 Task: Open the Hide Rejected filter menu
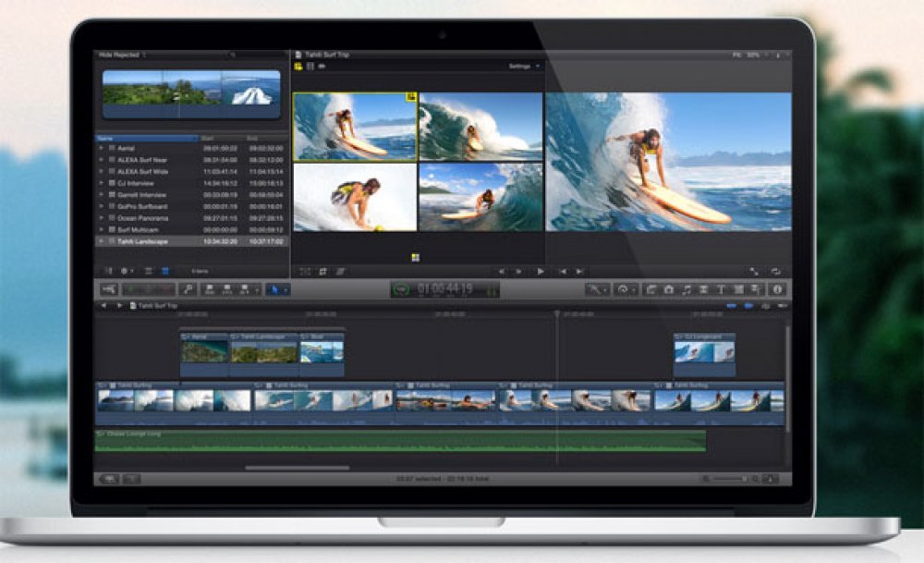[122, 55]
